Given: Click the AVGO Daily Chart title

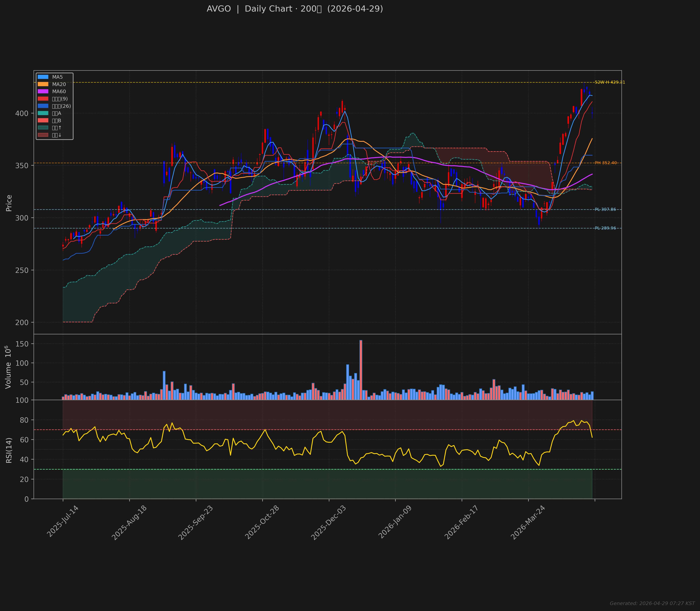Looking at the screenshot, I should pos(294,9).
